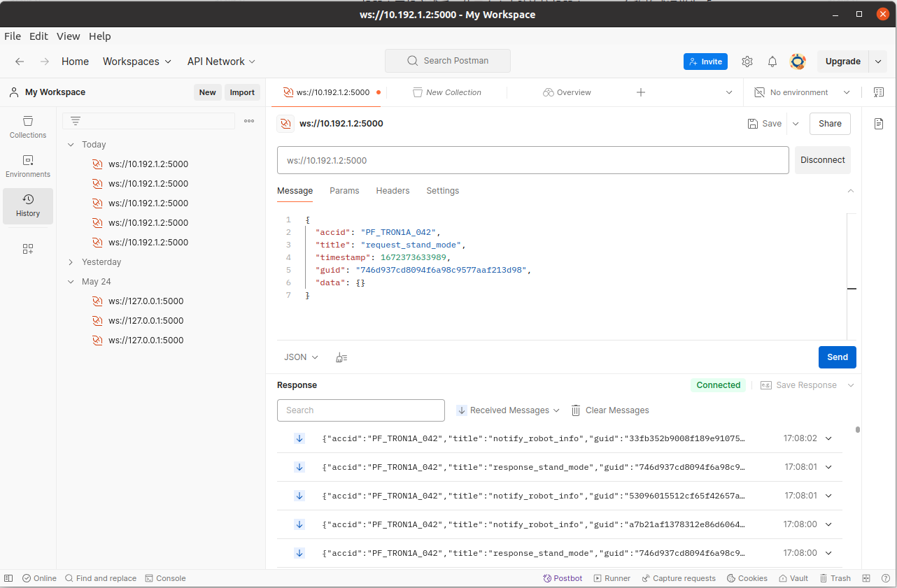Switch to the Headers tab
Screen dimensions: 897x588
point(393,191)
